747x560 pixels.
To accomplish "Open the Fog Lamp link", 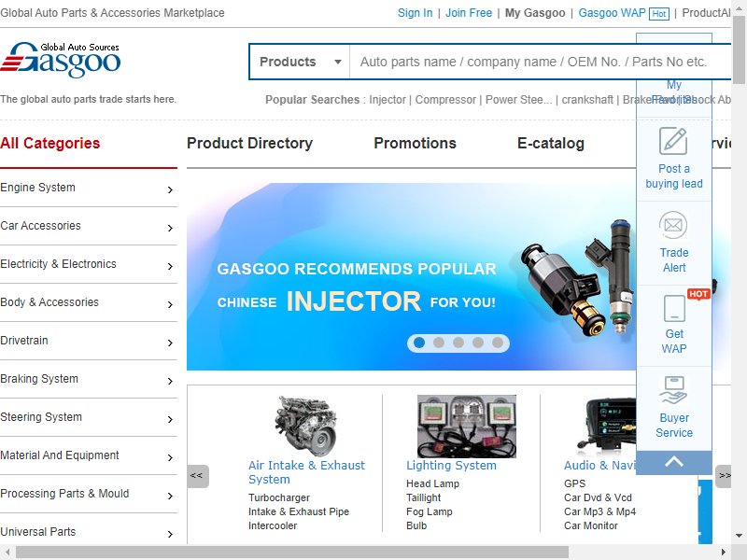I will pos(429,511).
